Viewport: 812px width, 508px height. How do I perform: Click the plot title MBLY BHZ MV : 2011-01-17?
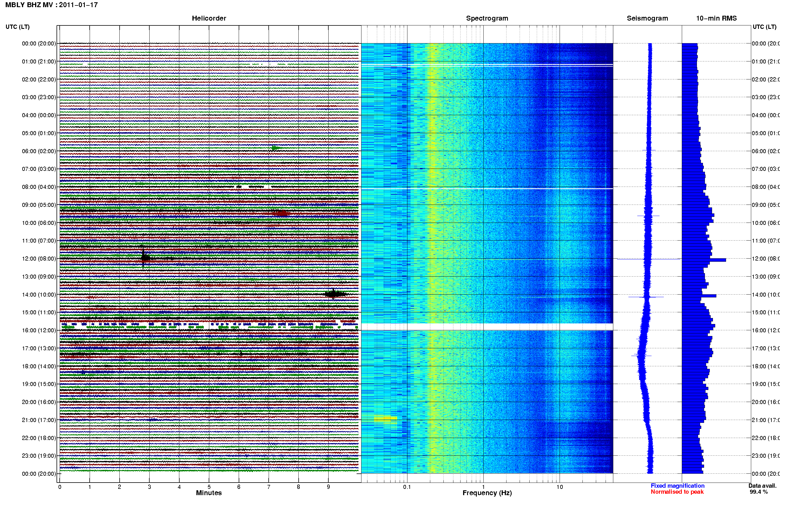(51, 5)
